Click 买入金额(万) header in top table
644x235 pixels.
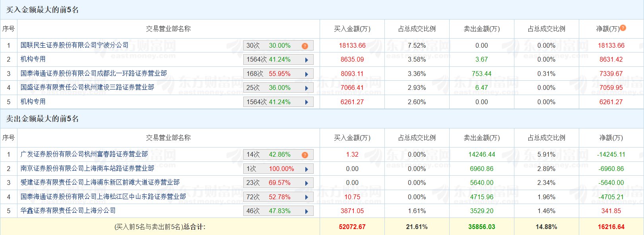tap(352, 29)
